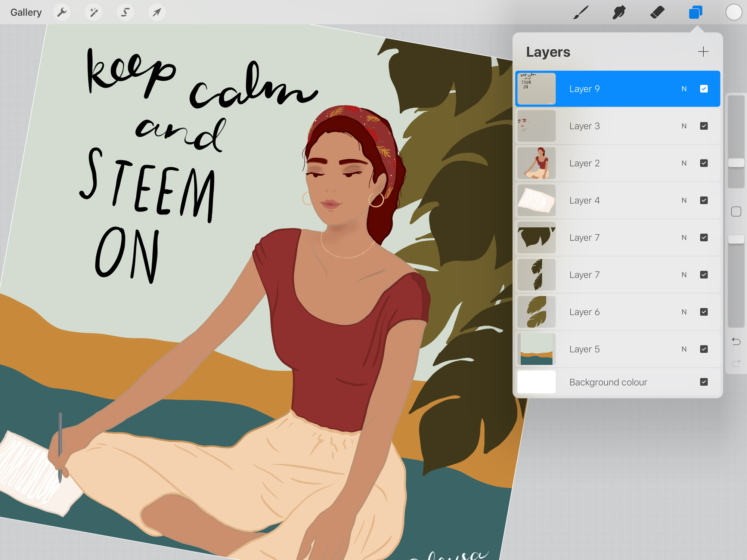Select the Layer 5 row label

click(585, 349)
